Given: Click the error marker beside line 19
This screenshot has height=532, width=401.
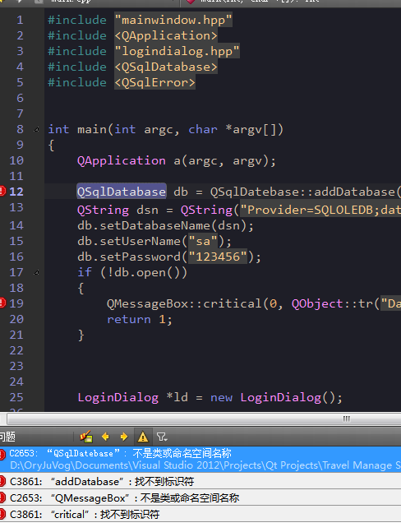Looking at the screenshot, I should click(2, 303).
